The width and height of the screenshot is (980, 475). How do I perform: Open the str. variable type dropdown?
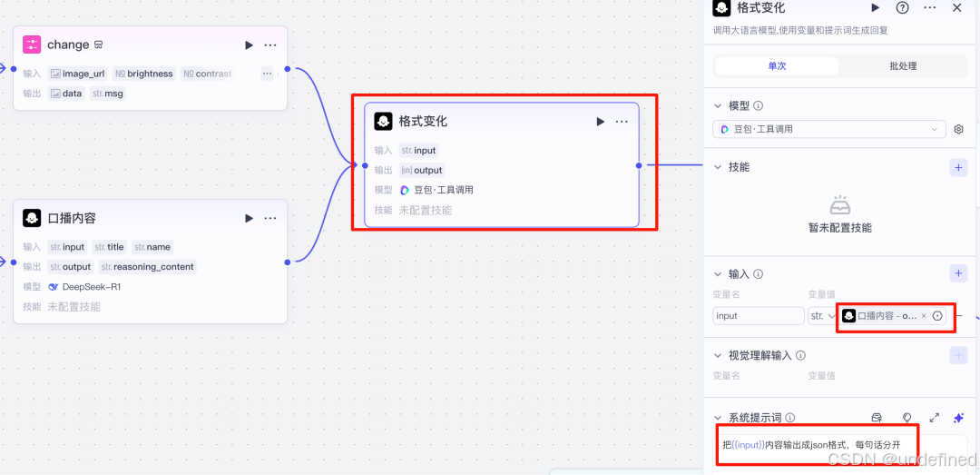pyautogui.click(x=822, y=316)
